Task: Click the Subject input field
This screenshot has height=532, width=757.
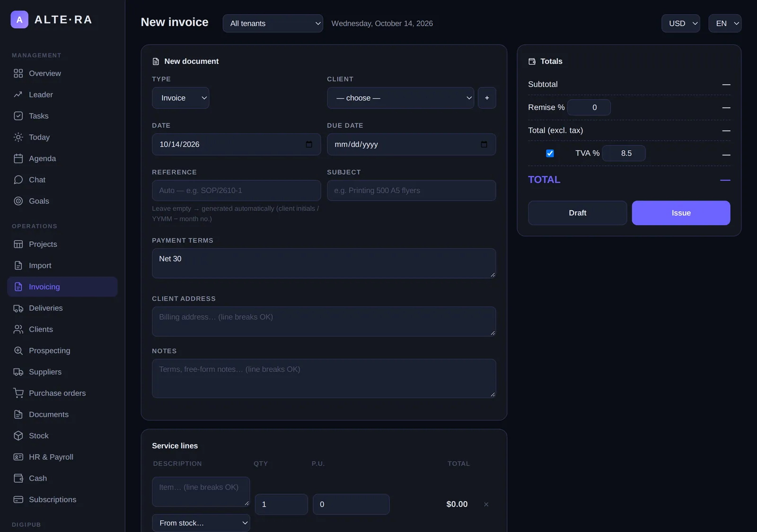Action: pyautogui.click(x=412, y=191)
